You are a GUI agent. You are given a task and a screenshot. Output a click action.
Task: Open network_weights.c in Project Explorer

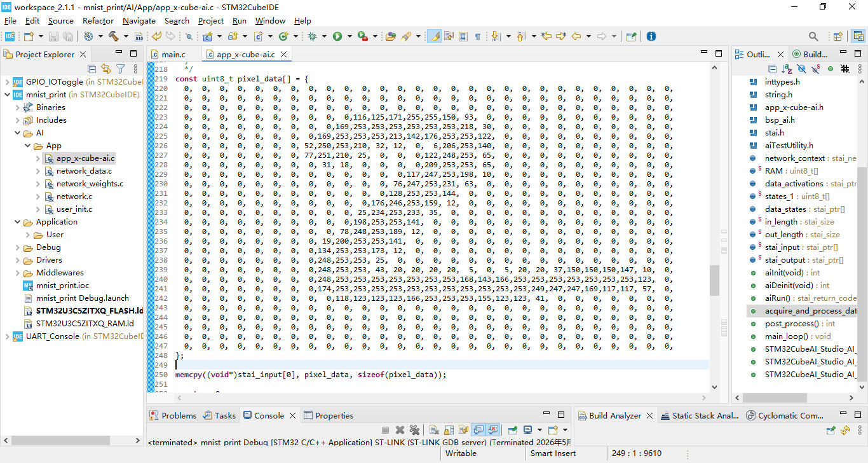90,183
